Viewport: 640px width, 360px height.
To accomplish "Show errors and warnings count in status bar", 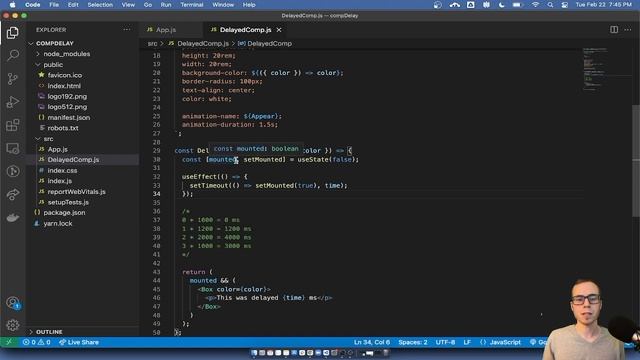I will [37, 342].
